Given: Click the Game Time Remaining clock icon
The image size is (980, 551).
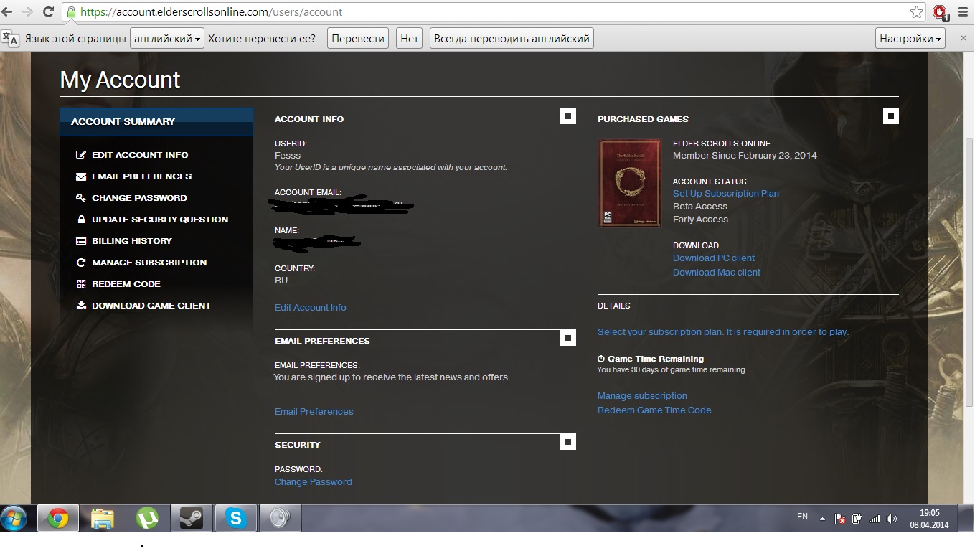Looking at the screenshot, I should (601, 359).
